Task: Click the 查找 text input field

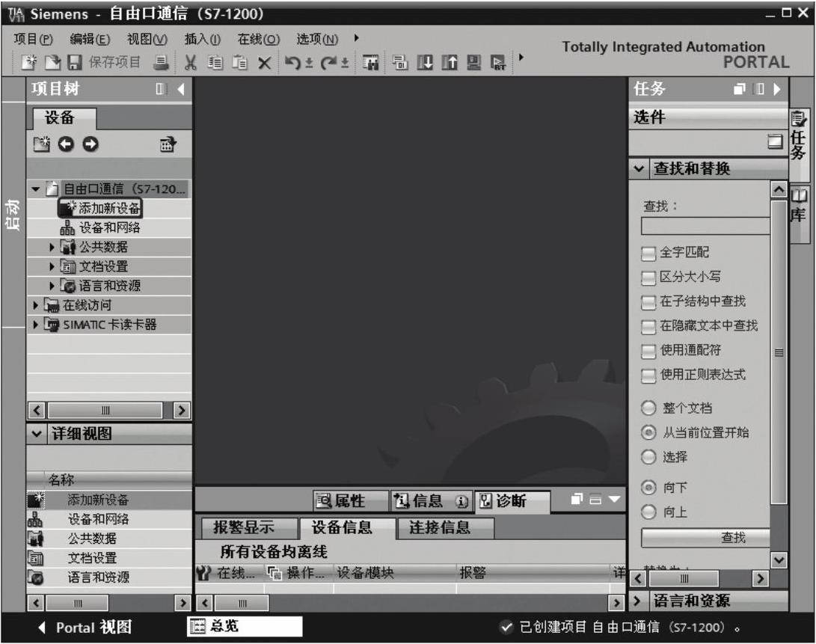Action: (x=705, y=227)
